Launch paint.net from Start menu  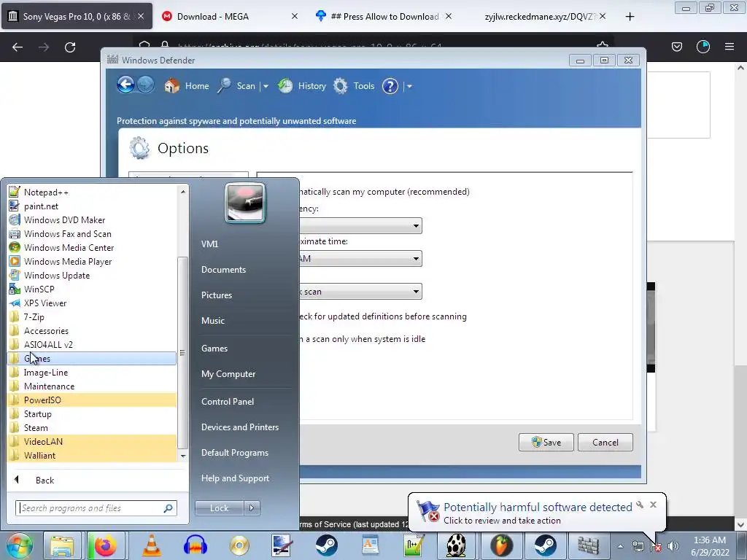click(92, 206)
